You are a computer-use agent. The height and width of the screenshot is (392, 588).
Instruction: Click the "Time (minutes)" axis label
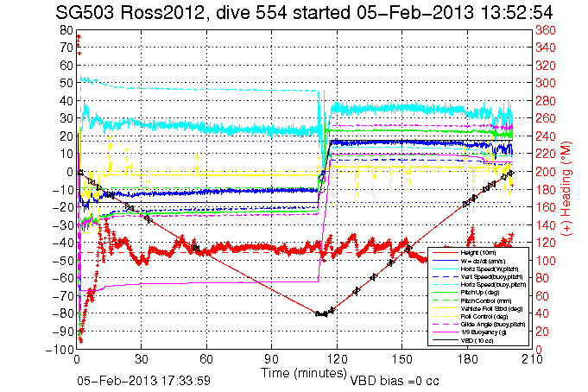pos(304,373)
